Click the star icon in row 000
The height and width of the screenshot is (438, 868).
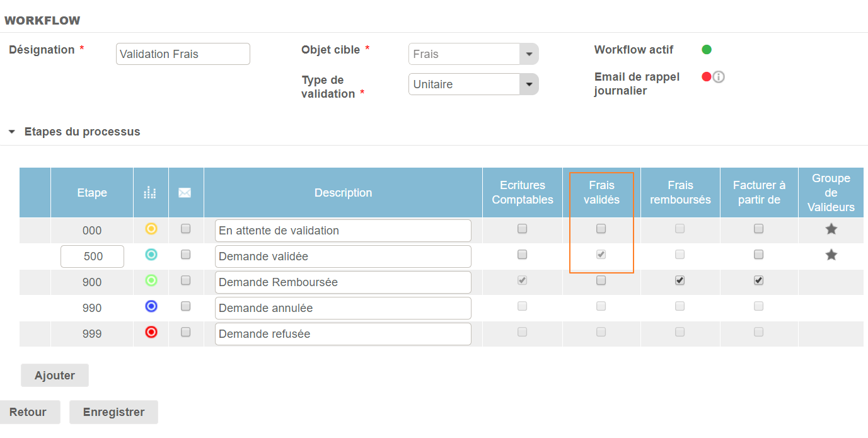pyautogui.click(x=831, y=229)
